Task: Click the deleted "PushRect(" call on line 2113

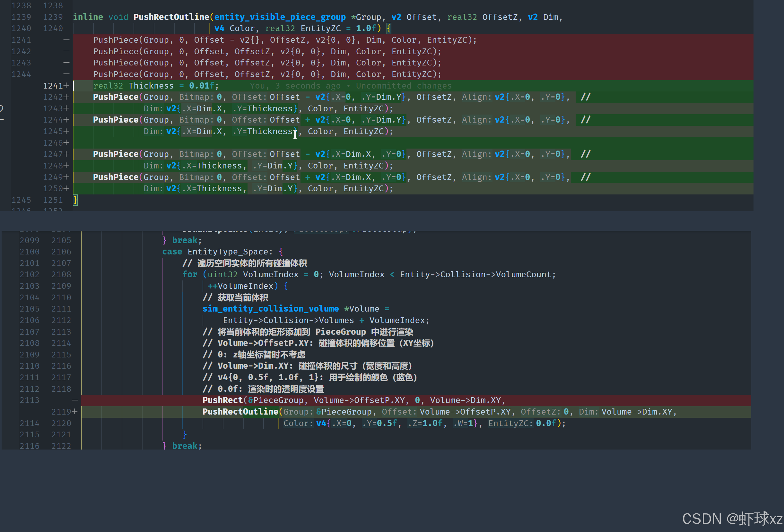Action: (x=225, y=400)
